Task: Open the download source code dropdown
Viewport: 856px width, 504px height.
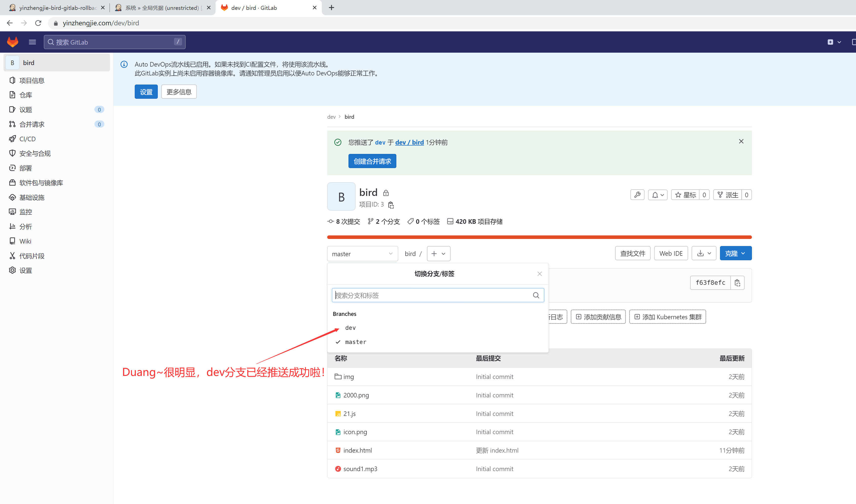Action: click(704, 253)
